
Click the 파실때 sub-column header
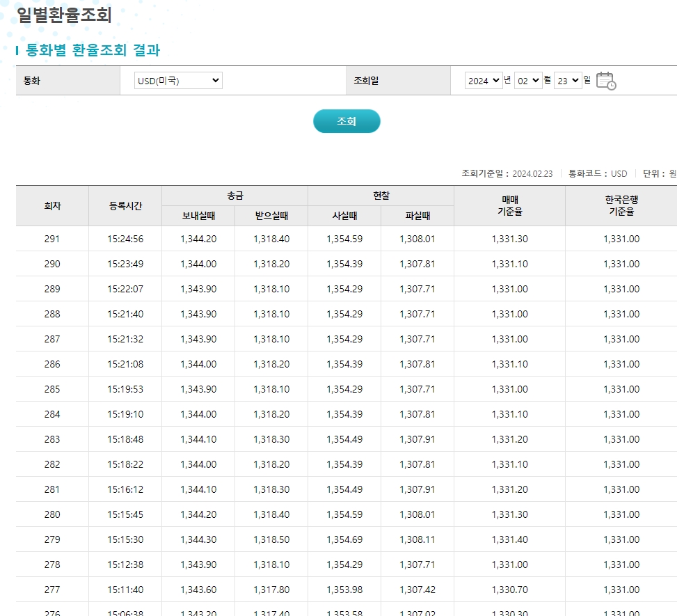click(x=416, y=216)
